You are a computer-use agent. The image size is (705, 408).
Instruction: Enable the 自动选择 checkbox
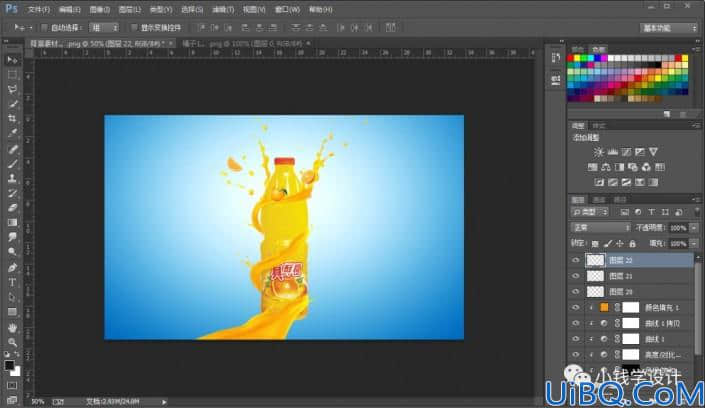coord(44,28)
